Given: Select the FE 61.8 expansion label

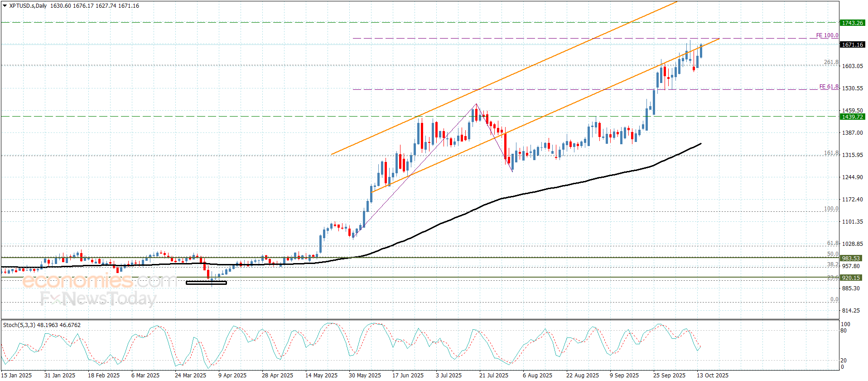Looking at the screenshot, I should pos(829,87).
